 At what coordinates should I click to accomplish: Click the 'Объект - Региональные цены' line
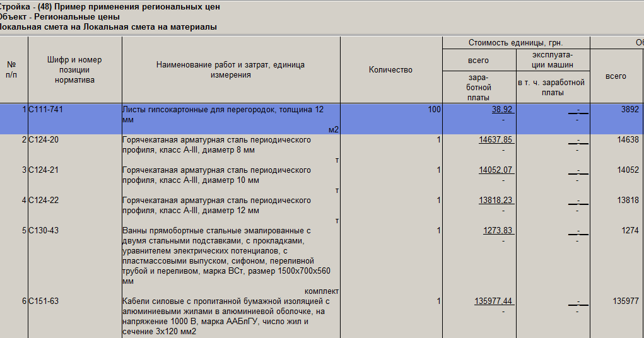(x=59, y=17)
